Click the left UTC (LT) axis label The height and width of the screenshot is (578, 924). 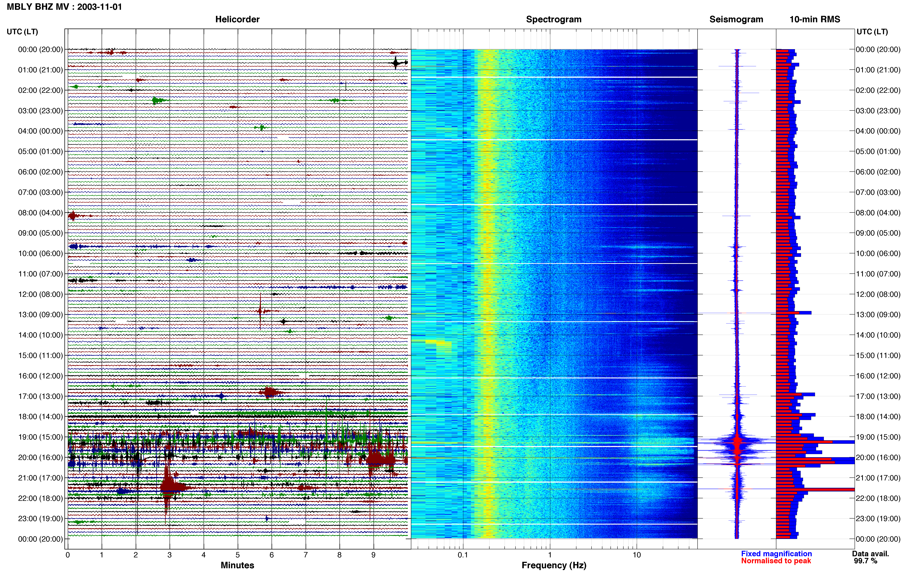(22, 32)
